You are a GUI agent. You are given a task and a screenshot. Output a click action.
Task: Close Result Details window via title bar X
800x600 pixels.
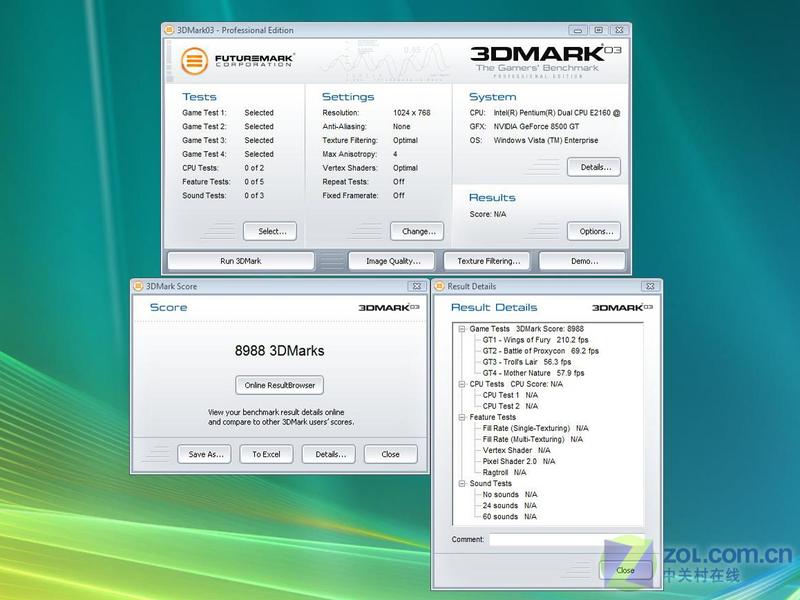650,286
